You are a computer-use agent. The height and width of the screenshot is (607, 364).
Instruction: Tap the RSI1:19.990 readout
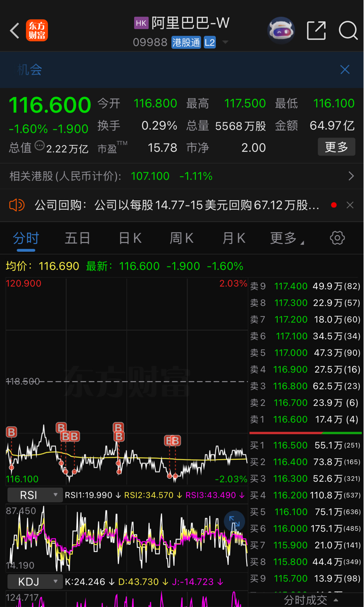89,495
